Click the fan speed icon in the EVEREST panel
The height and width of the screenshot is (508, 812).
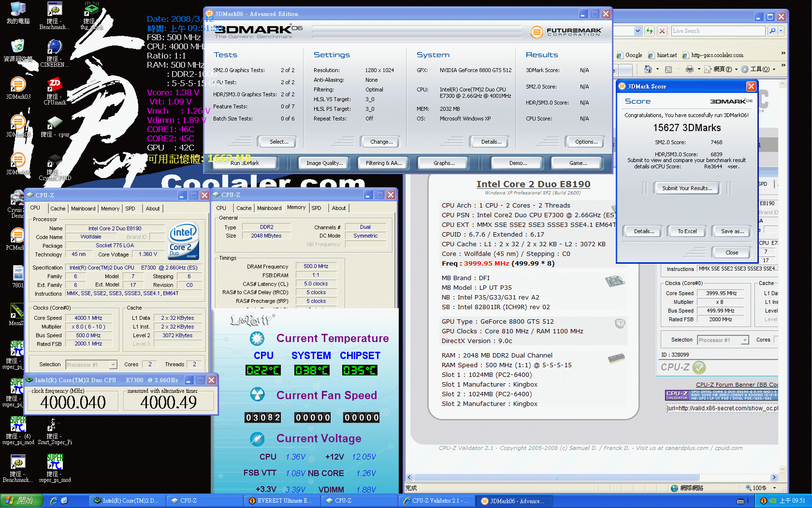[x=257, y=395]
